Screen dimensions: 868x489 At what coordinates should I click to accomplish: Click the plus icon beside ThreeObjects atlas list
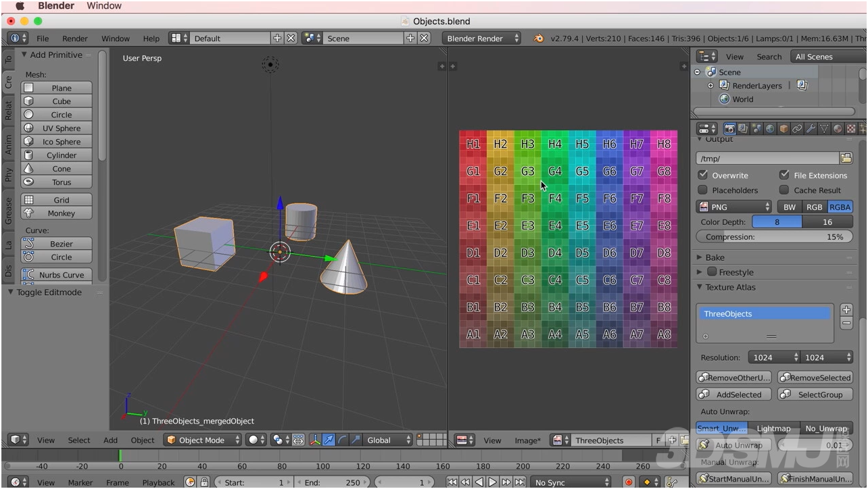pyautogui.click(x=846, y=309)
